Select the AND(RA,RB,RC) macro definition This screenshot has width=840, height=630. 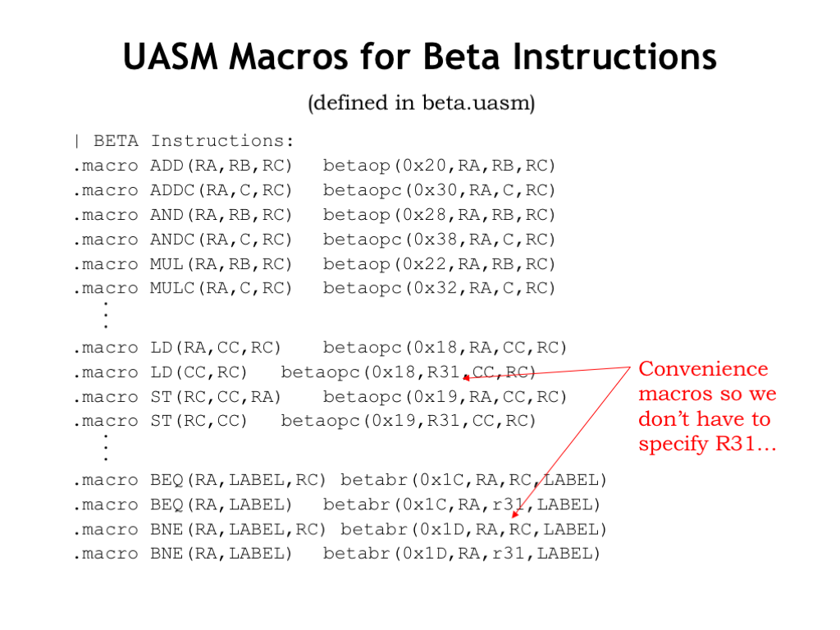(314, 215)
